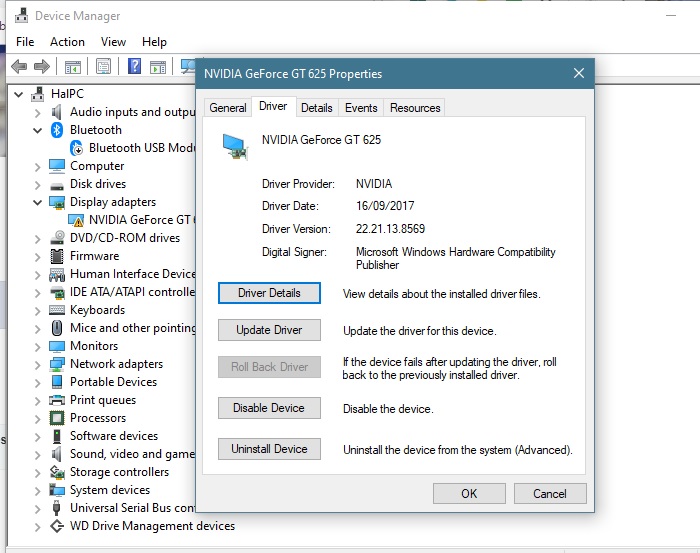Click the Human Interface Devices icon
This screenshot has width=700, height=553.
[x=57, y=274]
